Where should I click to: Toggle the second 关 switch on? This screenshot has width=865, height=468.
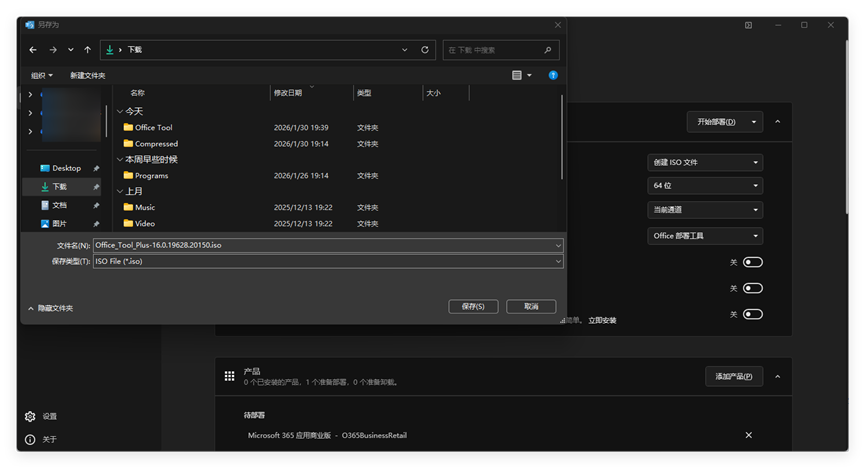pos(752,288)
